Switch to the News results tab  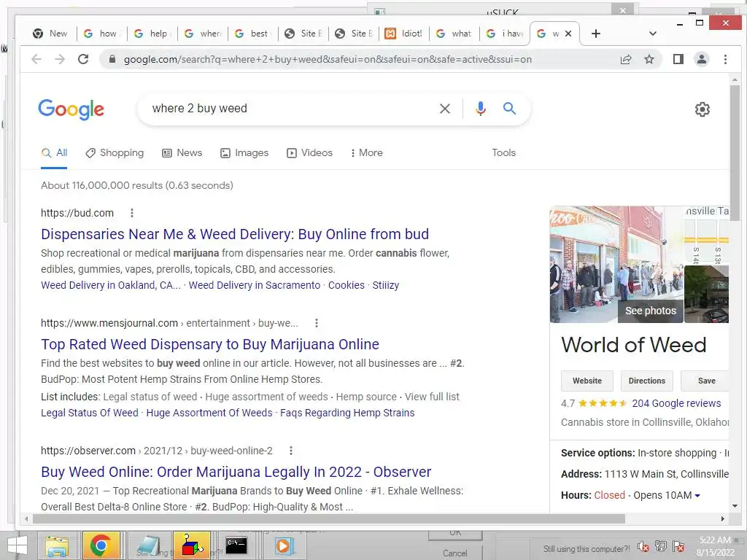(x=182, y=153)
